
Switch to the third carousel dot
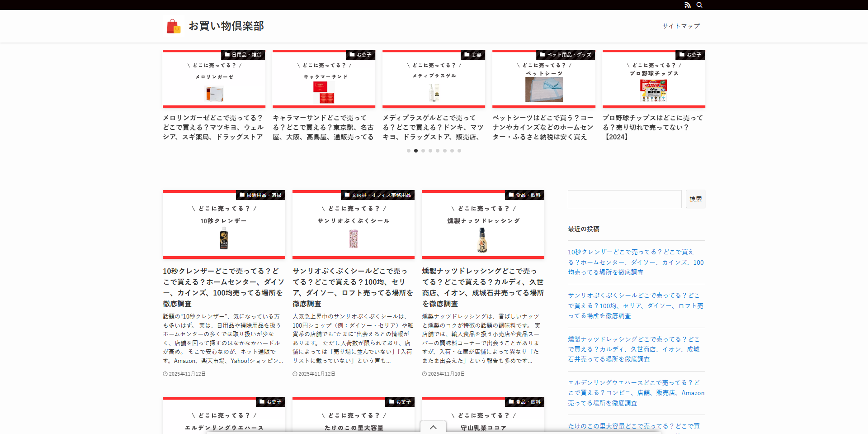click(x=423, y=151)
